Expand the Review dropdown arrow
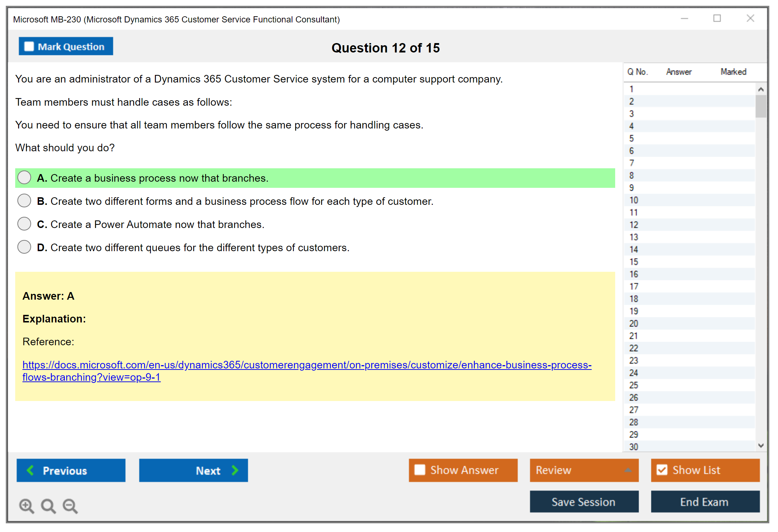The height and width of the screenshot is (532, 778). coord(628,470)
